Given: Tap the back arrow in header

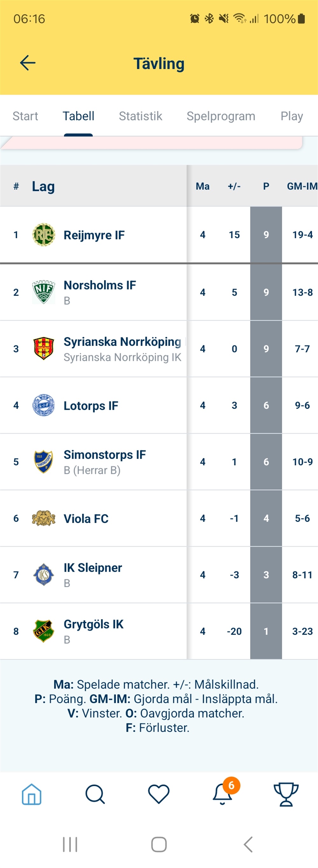Looking at the screenshot, I should [28, 63].
